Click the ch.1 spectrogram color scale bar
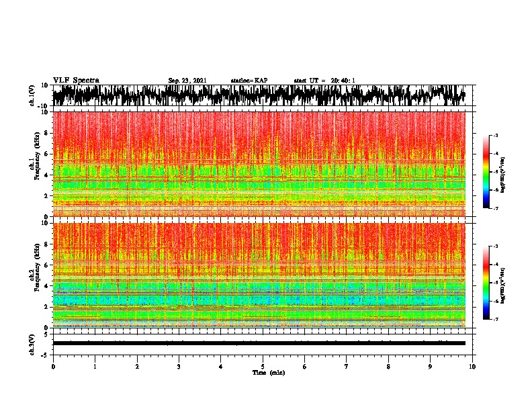Screen dimensions: 532x411 click(x=486, y=172)
